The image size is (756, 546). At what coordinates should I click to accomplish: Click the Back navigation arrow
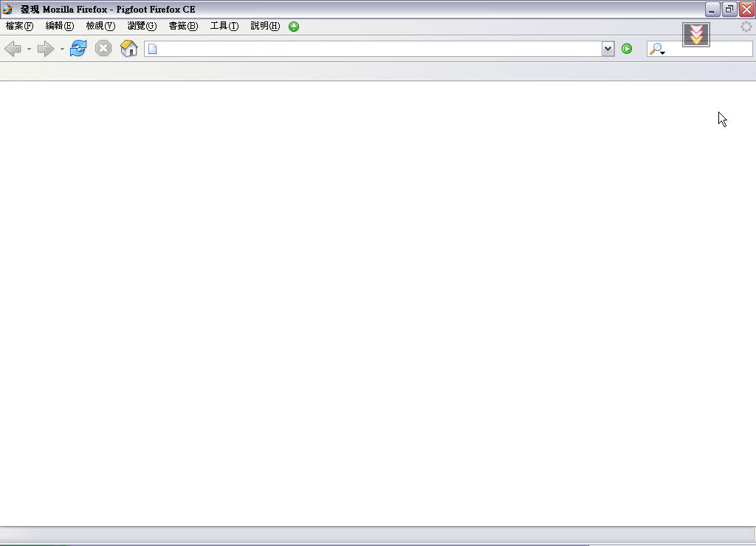pos(13,49)
